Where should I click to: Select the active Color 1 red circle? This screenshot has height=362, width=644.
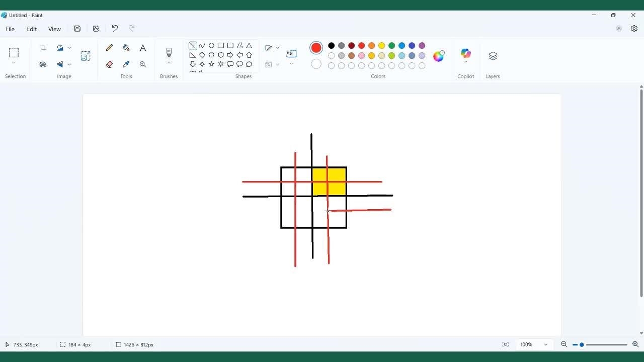[316, 48]
